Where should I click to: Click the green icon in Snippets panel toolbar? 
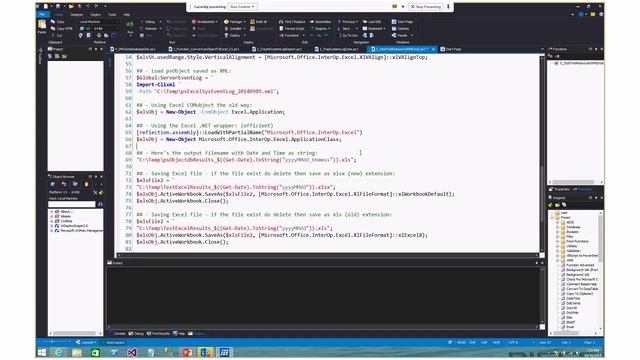pos(551,205)
